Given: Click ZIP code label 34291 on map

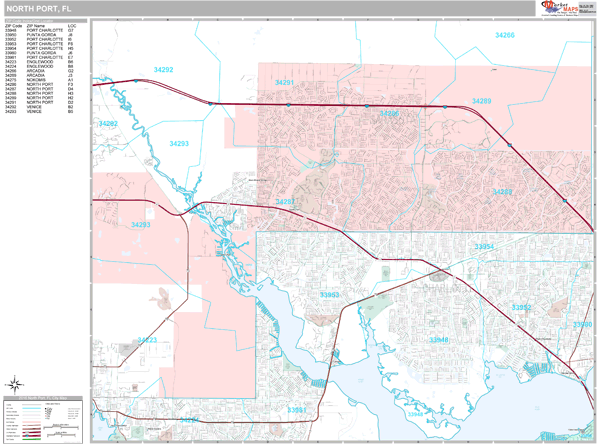Looking at the screenshot, I should pyautogui.click(x=285, y=82).
